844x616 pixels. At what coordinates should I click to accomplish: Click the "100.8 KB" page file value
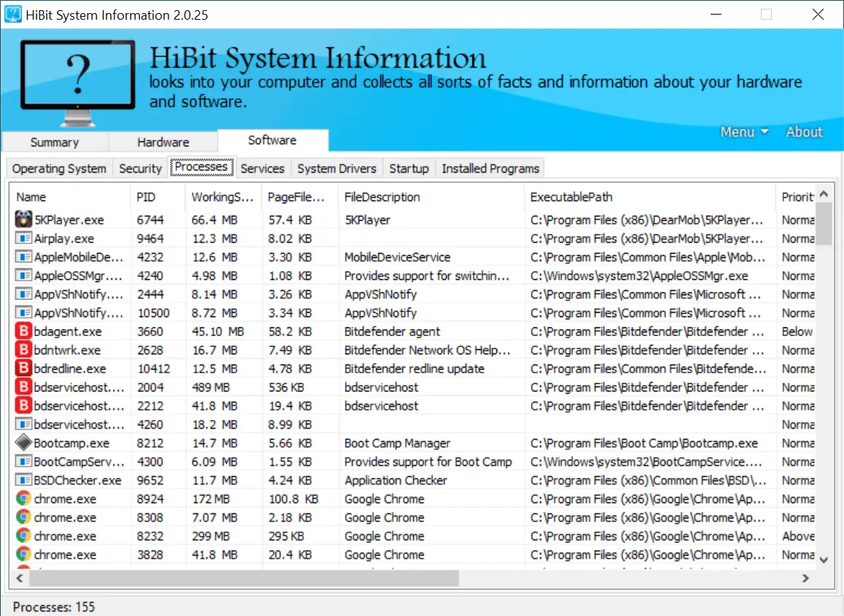click(293, 499)
